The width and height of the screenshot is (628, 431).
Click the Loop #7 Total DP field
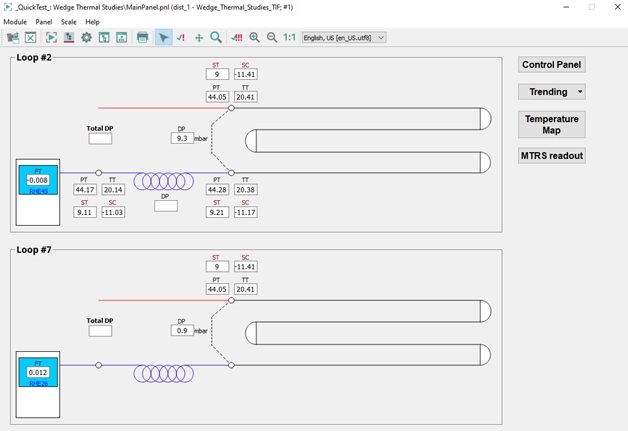tap(100, 331)
